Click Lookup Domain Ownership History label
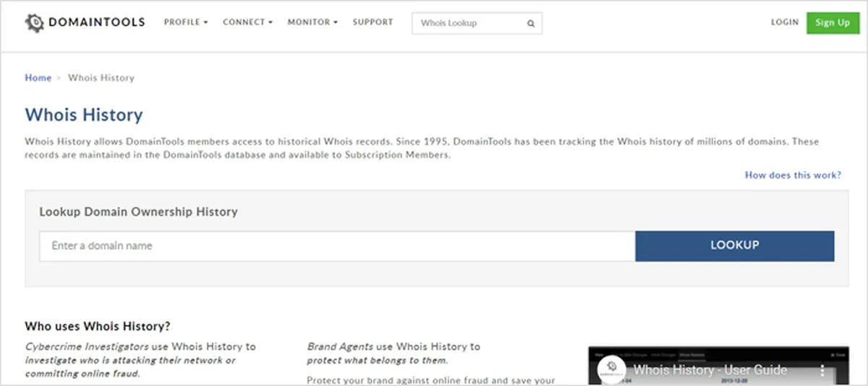The width and height of the screenshot is (868, 386). [x=138, y=212]
